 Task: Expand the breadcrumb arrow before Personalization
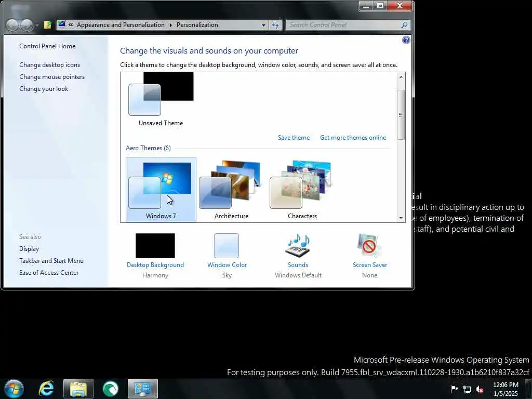point(170,25)
